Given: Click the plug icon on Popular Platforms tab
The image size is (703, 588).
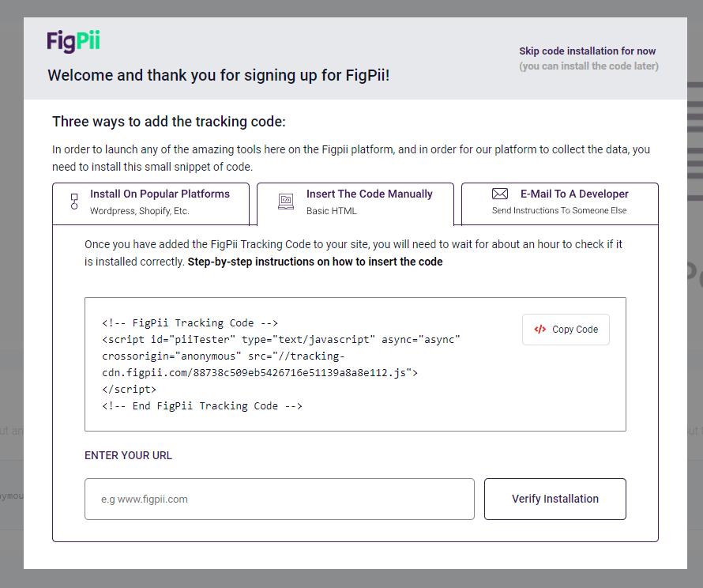Looking at the screenshot, I should (x=74, y=202).
